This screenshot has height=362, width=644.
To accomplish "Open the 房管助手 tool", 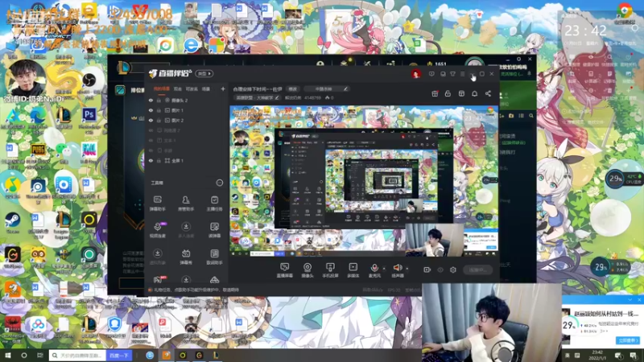I will tap(186, 204).
